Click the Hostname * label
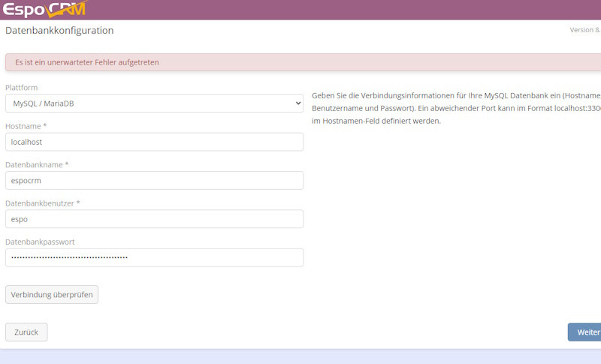Screen dimensions: 601x364 point(26,126)
